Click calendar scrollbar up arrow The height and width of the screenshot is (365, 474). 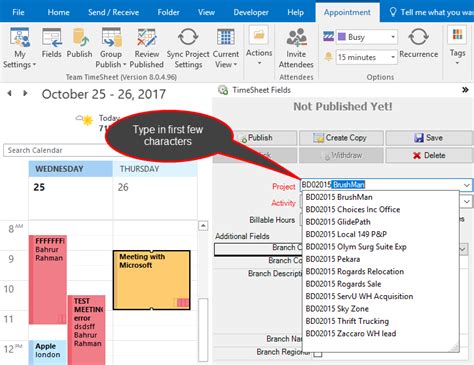point(203,226)
